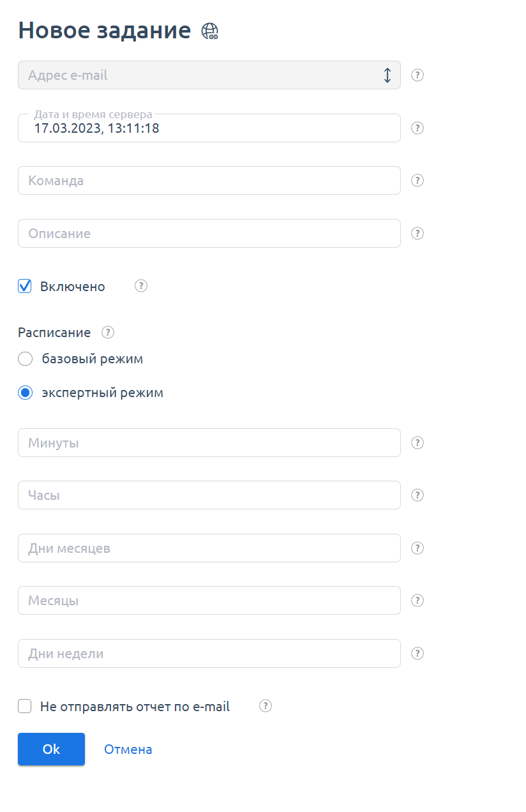The height and width of the screenshot is (812, 526).
Task: Show help for the Описание field
Action: (417, 234)
